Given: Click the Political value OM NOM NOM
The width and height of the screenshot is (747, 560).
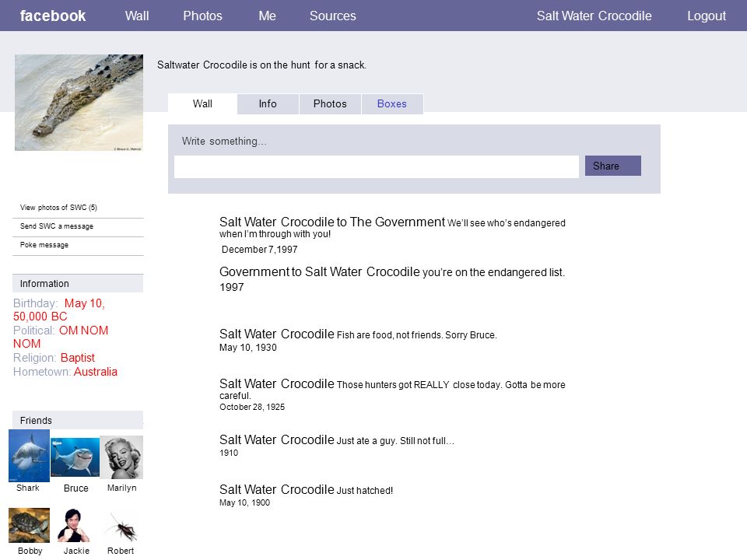Looking at the screenshot, I should coord(61,337).
